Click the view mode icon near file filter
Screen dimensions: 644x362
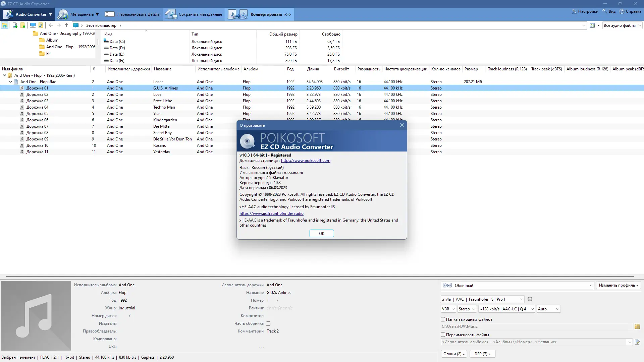click(x=592, y=25)
